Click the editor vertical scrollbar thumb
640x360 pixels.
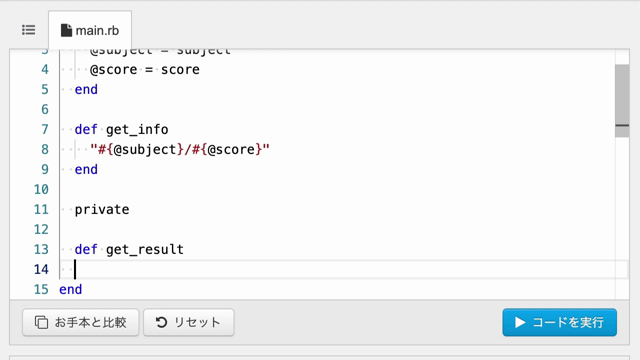(622, 101)
